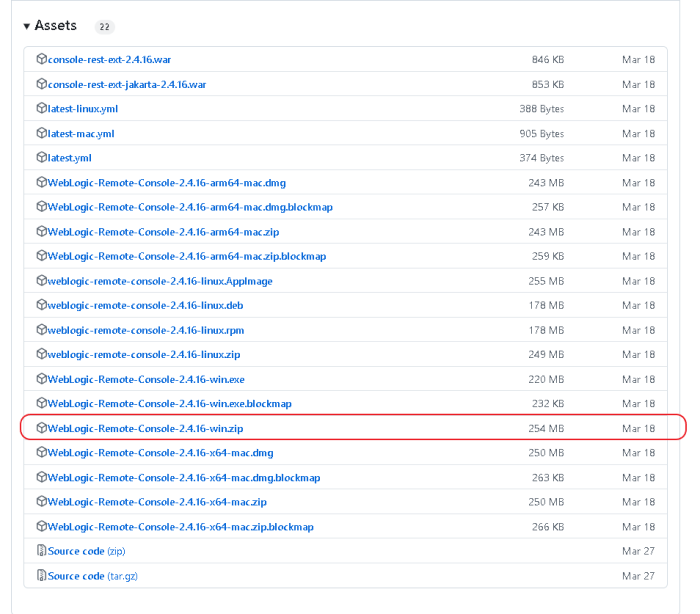Download WebLogic-Remote-Console-2.4.16-x64-mac.dmg

pos(160,453)
